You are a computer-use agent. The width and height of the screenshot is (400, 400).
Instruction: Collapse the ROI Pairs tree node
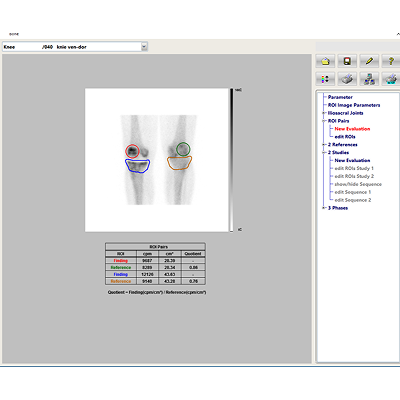tap(323, 121)
